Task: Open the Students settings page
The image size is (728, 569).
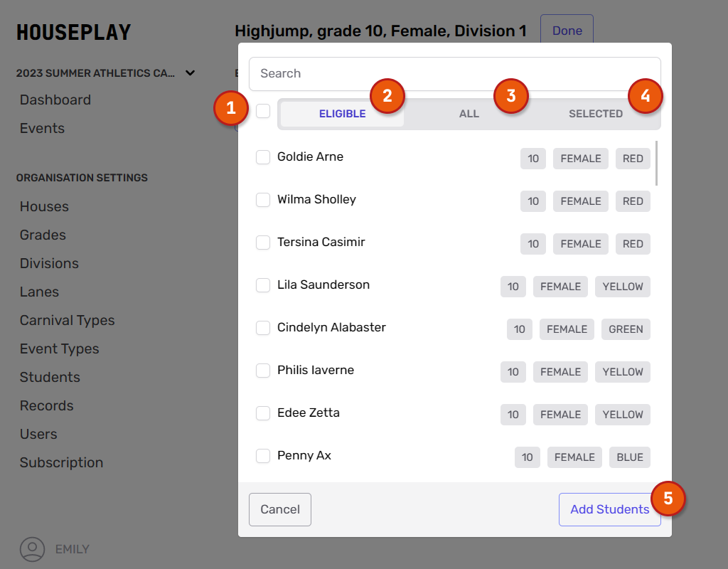Action: coord(50,378)
